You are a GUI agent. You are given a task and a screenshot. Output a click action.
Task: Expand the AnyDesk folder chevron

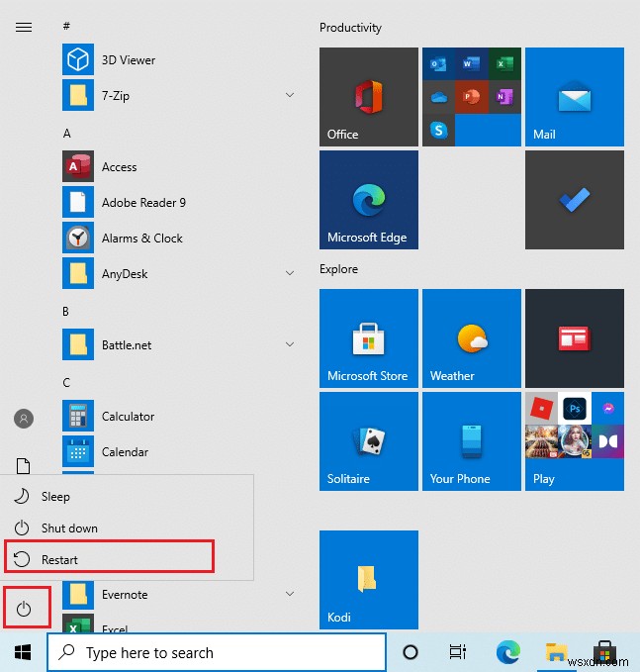tap(290, 273)
